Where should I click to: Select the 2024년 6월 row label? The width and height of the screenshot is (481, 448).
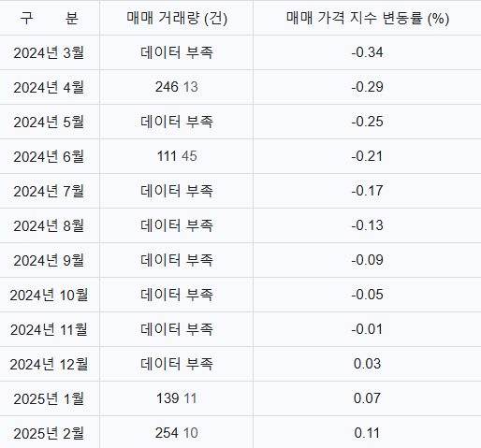49,156
